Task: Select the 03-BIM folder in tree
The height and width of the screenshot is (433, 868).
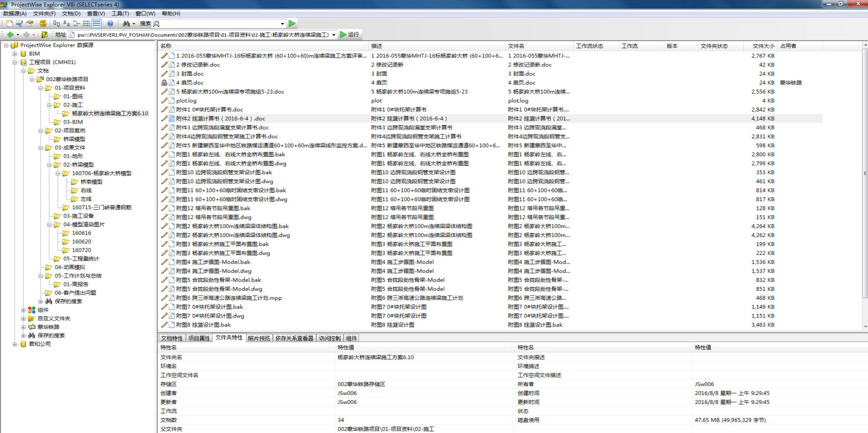Action: coord(73,122)
